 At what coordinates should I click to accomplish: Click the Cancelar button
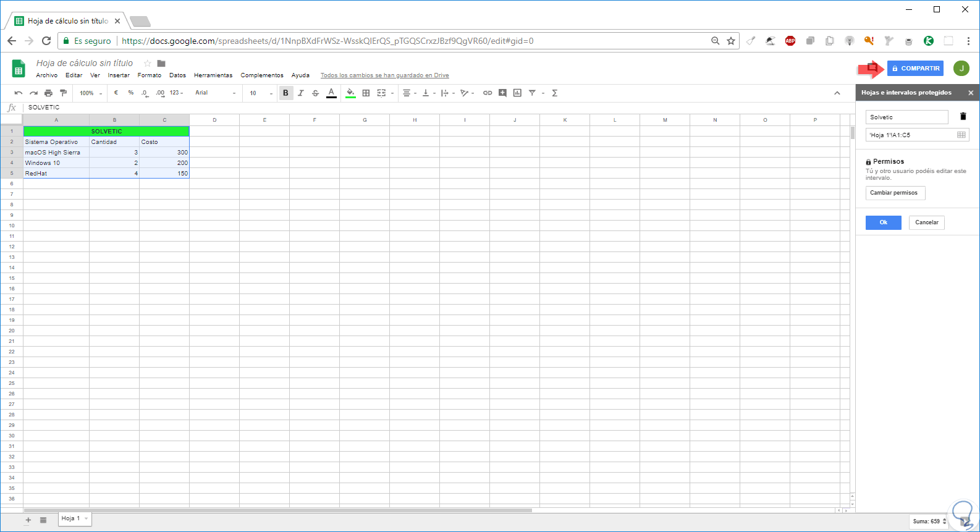927,222
